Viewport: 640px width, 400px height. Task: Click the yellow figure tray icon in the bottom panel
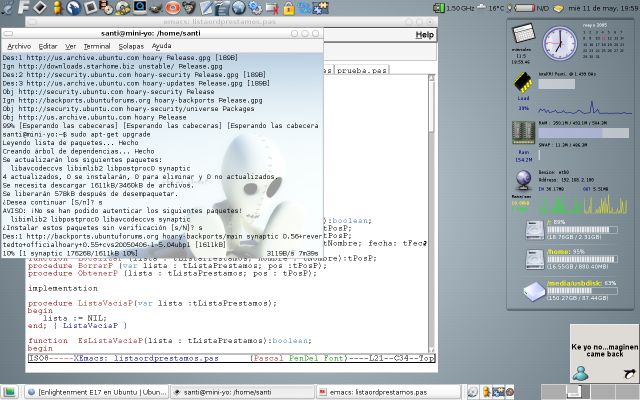(486, 392)
